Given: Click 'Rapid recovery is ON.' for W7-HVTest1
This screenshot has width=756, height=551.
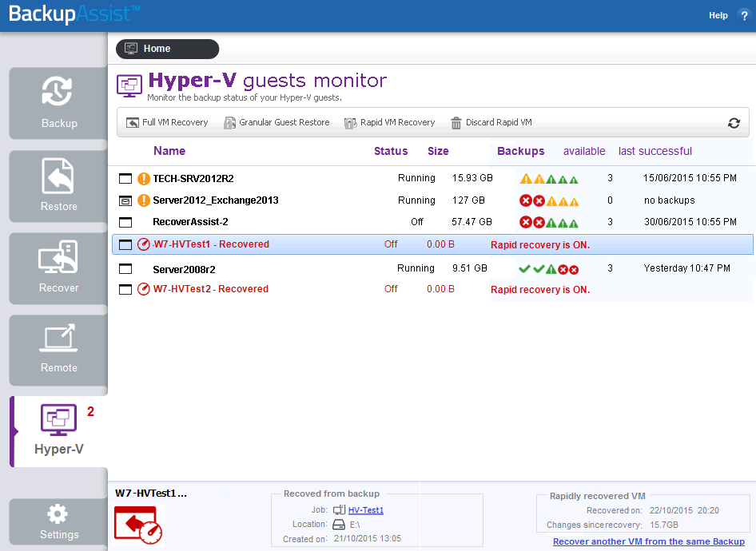Looking at the screenshot, I should [540, 244].
